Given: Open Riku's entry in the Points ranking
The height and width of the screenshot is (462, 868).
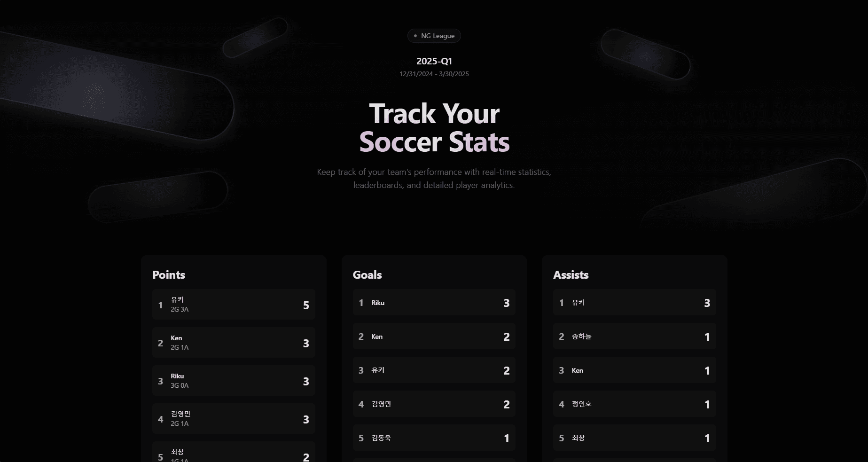Looking at the screenshot, I should point(234,381).
